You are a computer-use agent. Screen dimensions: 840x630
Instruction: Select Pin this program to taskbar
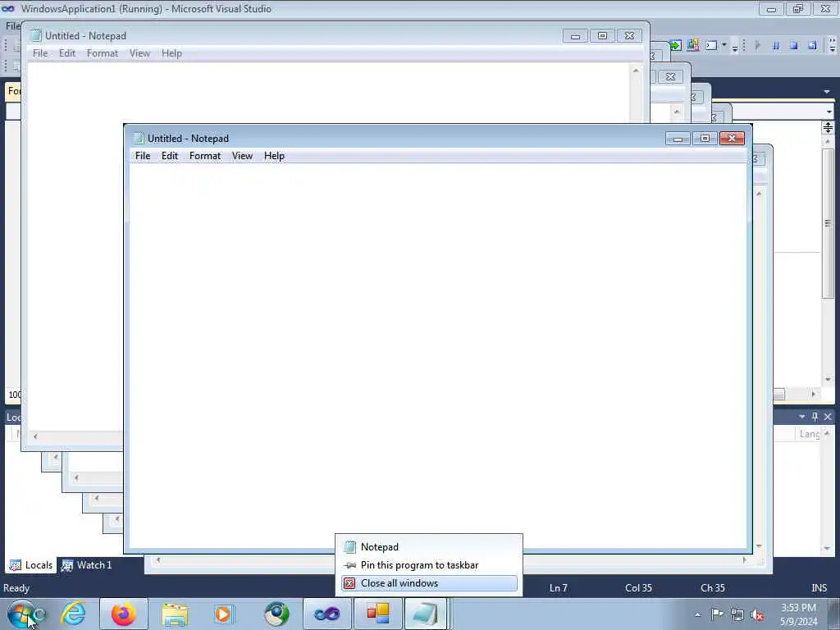pyautogui.click(x=429, y=564)
